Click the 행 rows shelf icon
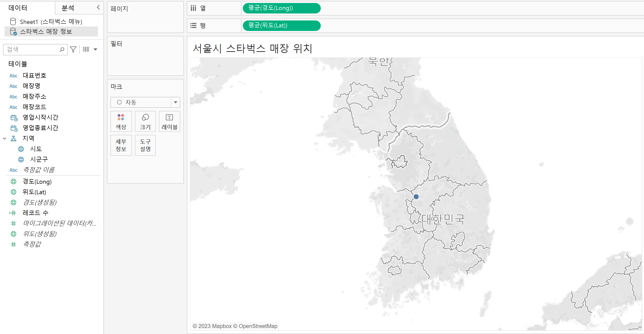 (x=193, y=25)
